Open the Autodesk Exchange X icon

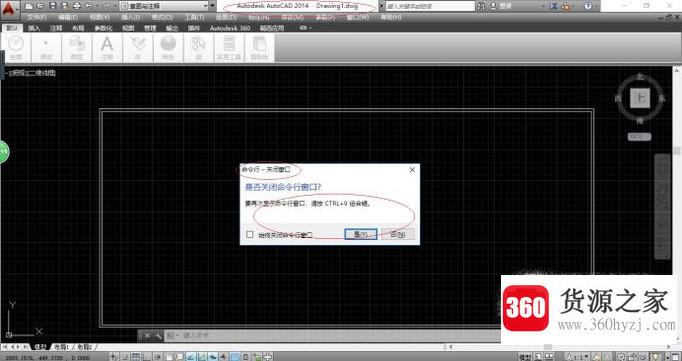click(x=553, y=6)
